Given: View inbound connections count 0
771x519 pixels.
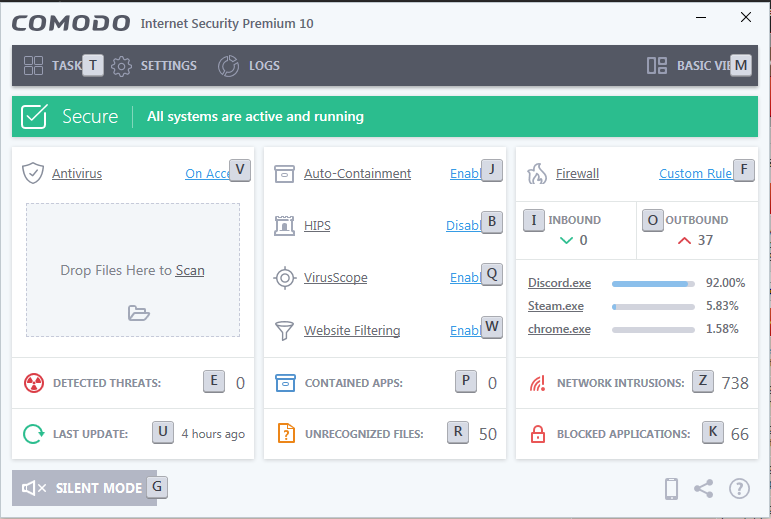Looking at the screenshot, I should 583,240.
